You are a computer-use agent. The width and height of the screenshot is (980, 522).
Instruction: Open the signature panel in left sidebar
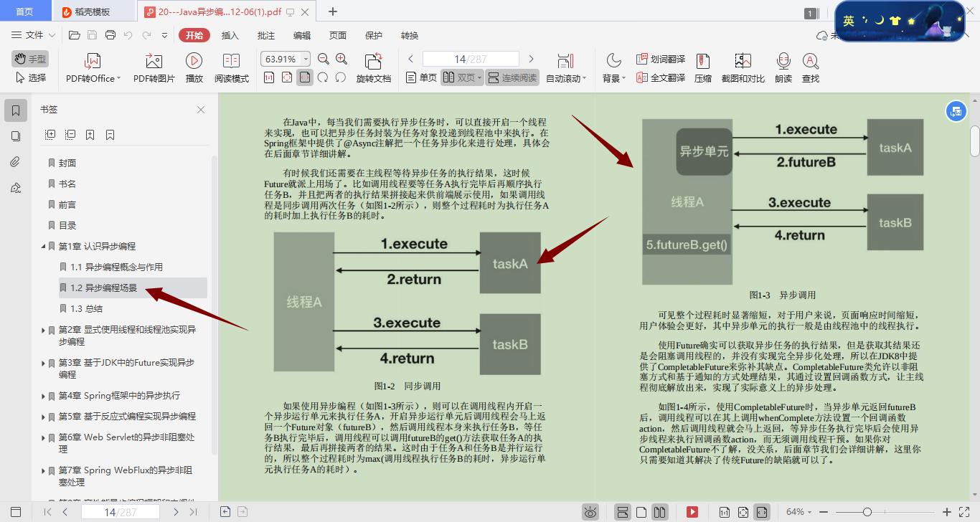[15, 188]
